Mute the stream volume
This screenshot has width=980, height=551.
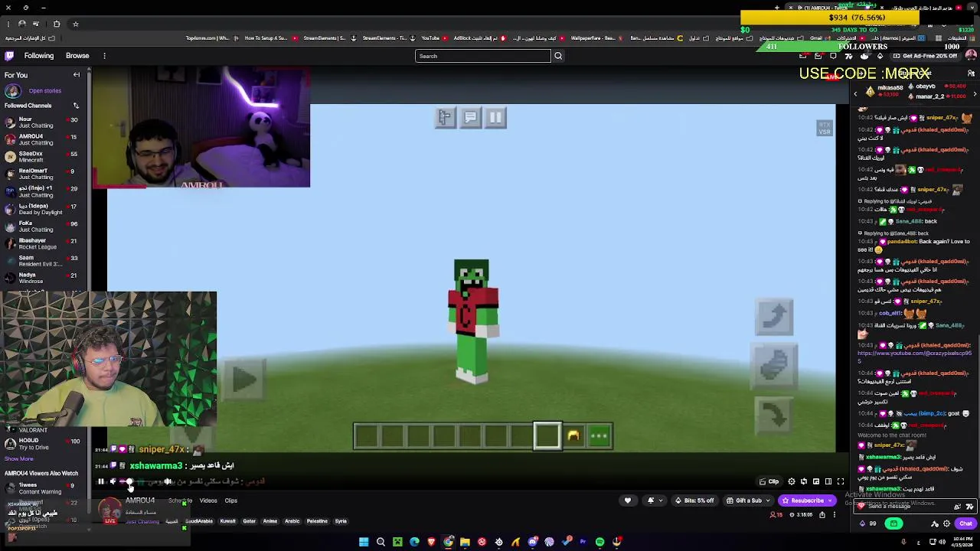click(113, 481)
